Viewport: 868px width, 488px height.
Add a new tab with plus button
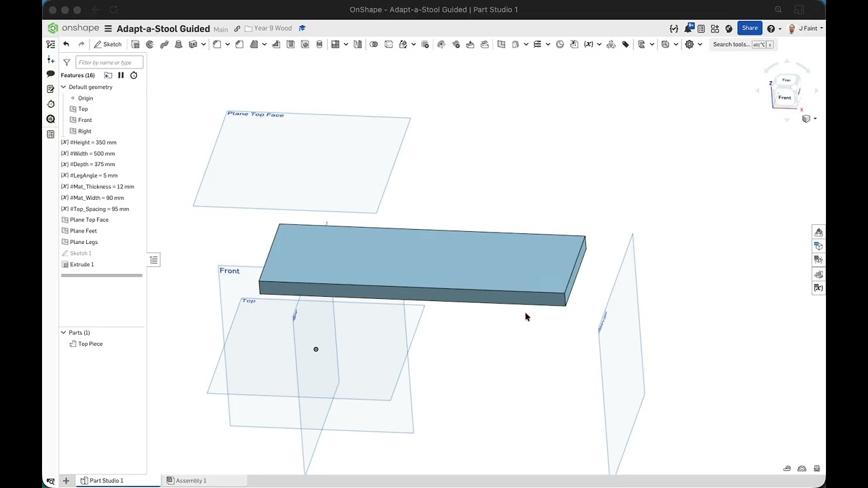(66, 481)
